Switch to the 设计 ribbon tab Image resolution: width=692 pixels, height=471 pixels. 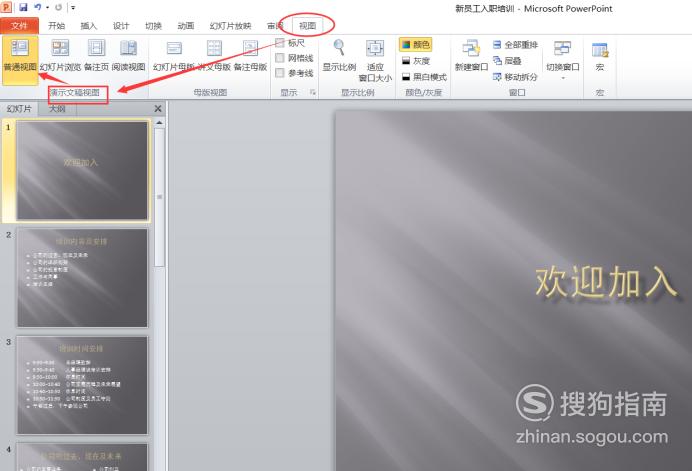pos(121,26)
